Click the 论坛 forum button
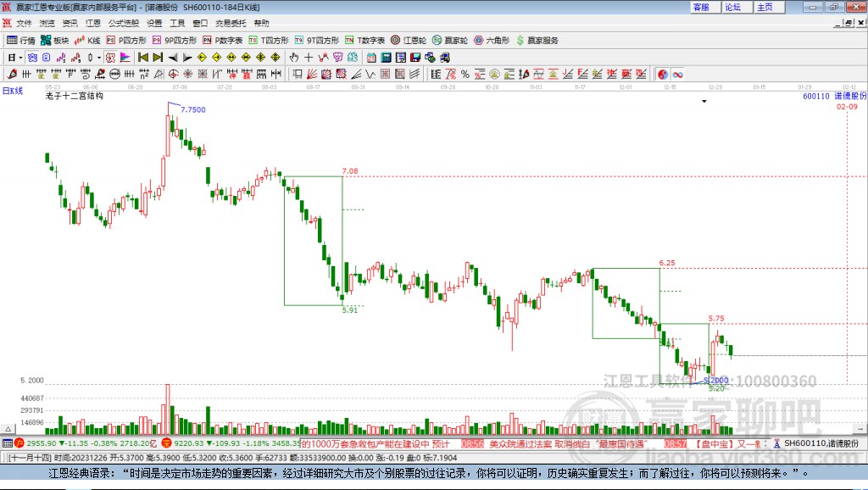 coord(737,7)
